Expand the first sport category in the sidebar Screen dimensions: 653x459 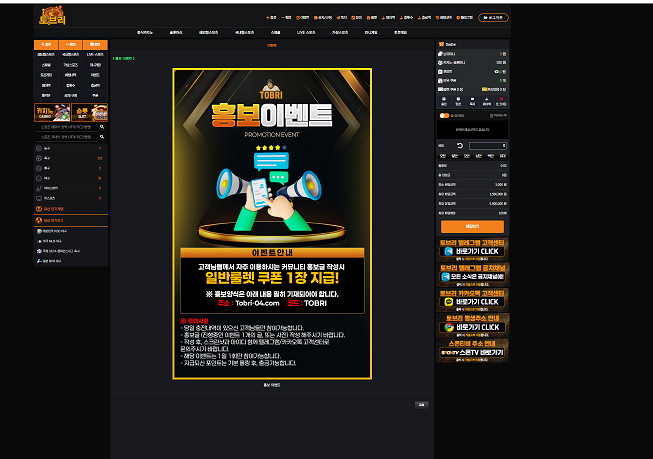click(x=70, y=148)
